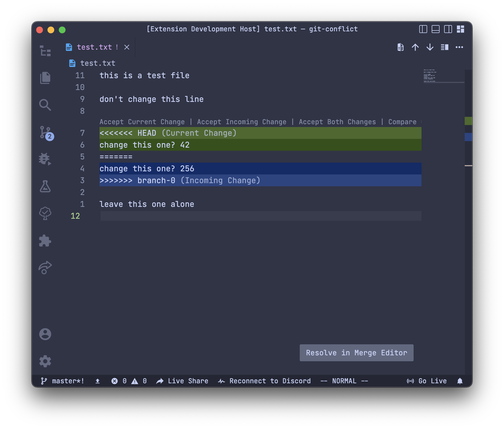
Task: Open the Testing view
Action: [x=45, y=187]
